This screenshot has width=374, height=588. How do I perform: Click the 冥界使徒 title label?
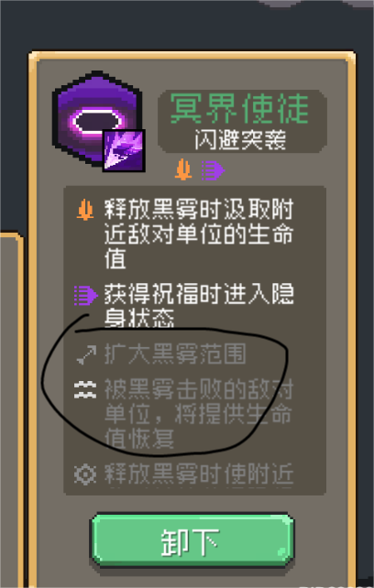pos(239,109)
